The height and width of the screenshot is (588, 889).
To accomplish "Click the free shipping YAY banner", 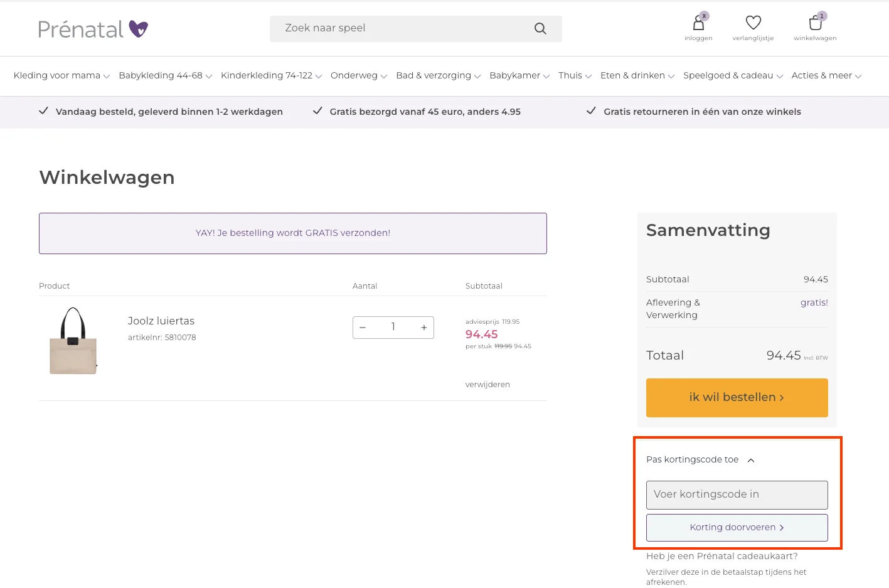I will (x=293, y=233).
